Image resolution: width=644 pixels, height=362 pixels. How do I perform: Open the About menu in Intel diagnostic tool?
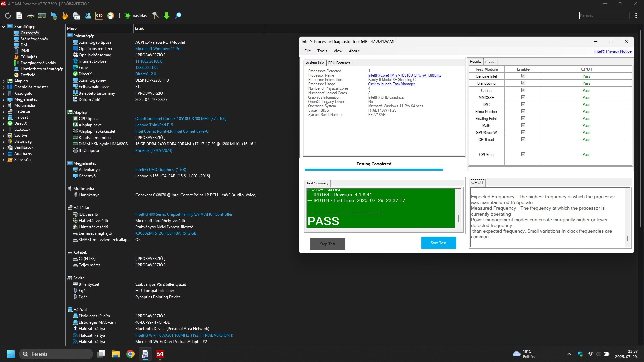pos(354,51)
